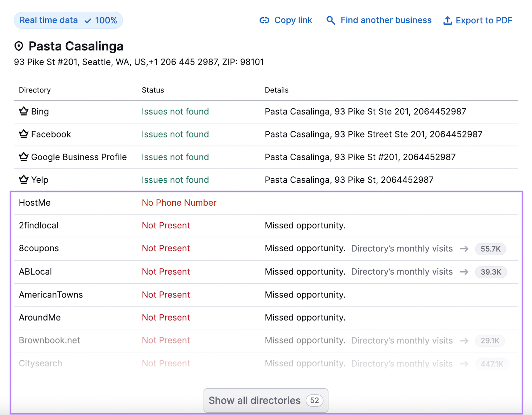
Task: Click the 100% value in the badge
Action: pyautogui.click(x=106, y=21)
